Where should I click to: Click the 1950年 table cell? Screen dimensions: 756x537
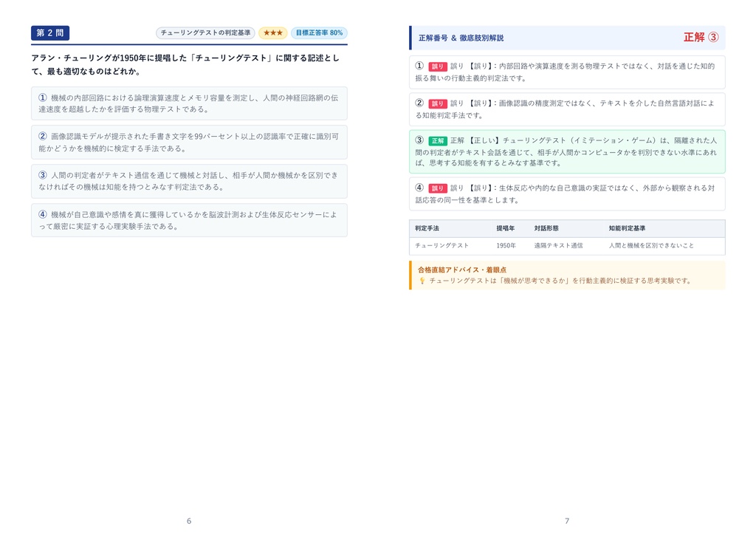[x=506, y=245]
